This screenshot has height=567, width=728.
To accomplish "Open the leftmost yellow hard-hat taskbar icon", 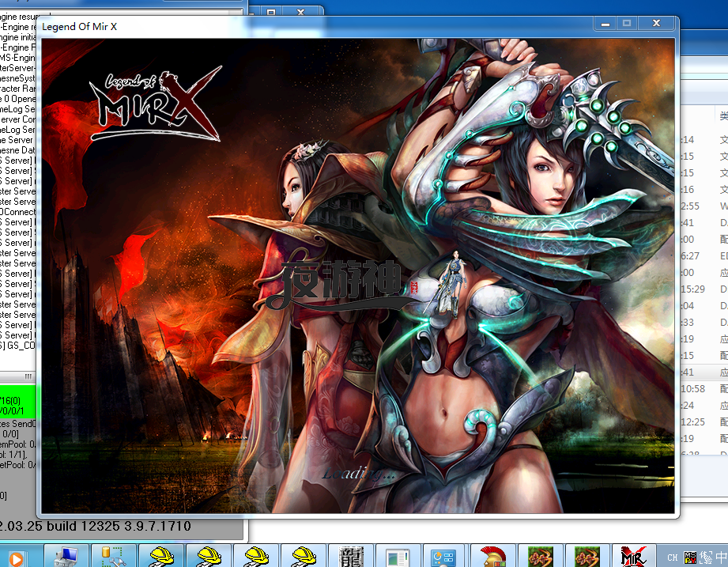I will (161, 556).
